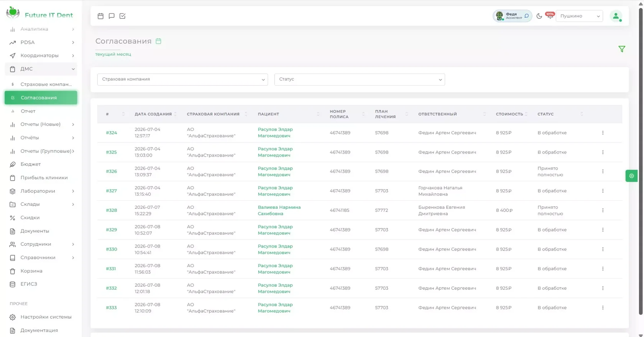This screenshot has width=644, height=337.
Task: Click the green filter funnel icon
Action: click(x=622, y=49)
